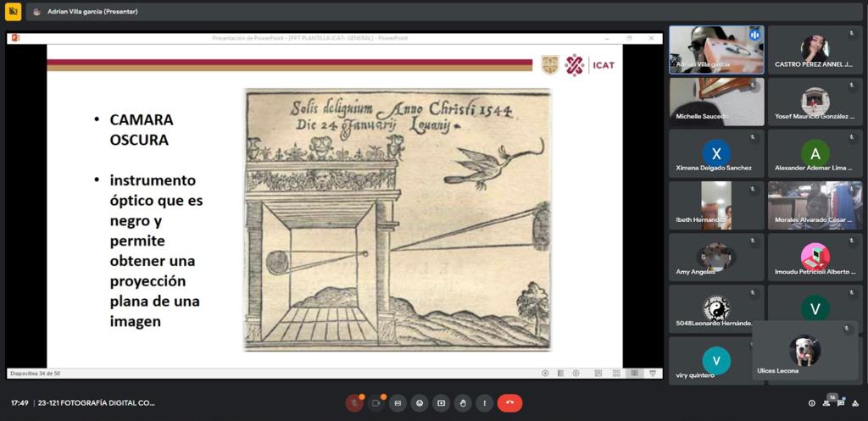
Task: Open the three-dot more options menu
Action: (484, 403)
